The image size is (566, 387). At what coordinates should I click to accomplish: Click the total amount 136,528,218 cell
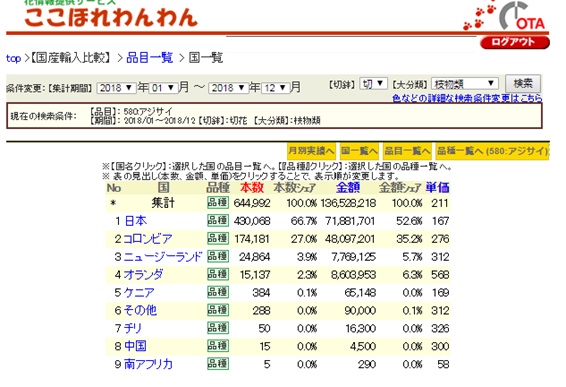[x=348, y=203]
